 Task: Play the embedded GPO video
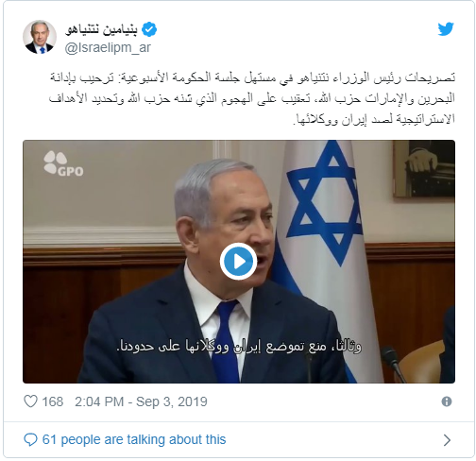click(238, 262)
